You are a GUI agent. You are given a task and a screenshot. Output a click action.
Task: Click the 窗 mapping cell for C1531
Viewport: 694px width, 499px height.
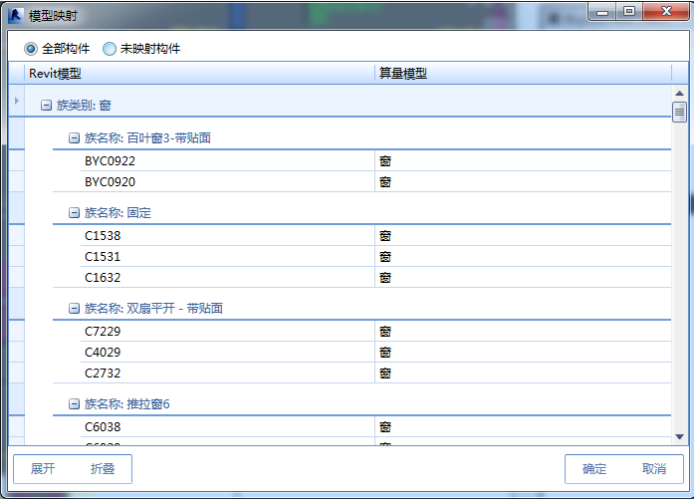pyautogui.click(x=523, y=257)
